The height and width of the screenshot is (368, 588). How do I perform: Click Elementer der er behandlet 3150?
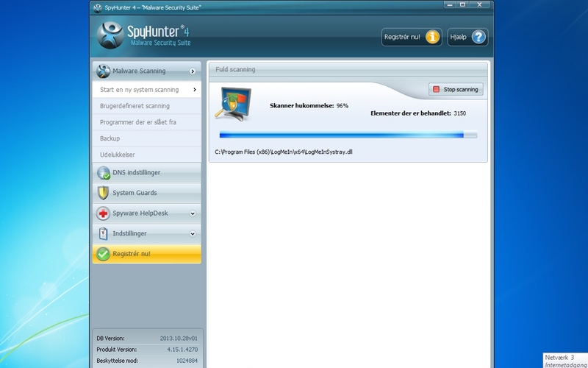pos(418,113)
